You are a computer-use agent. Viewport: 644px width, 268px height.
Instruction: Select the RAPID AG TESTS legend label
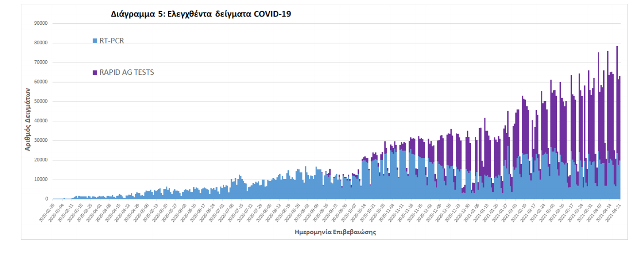click(126, 72)
